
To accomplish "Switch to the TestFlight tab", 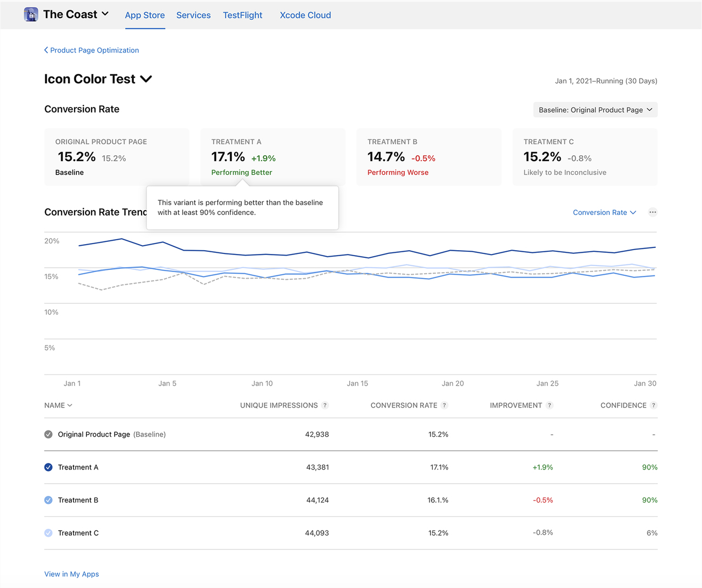I will point(242,15).
